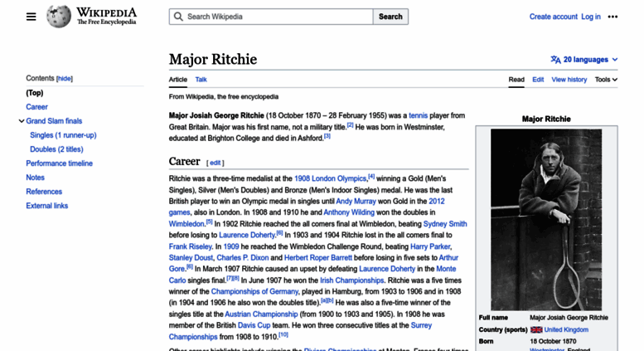644x351 pixels.
Task: Open the Tools dropdown menu
Action: [606, 80]
